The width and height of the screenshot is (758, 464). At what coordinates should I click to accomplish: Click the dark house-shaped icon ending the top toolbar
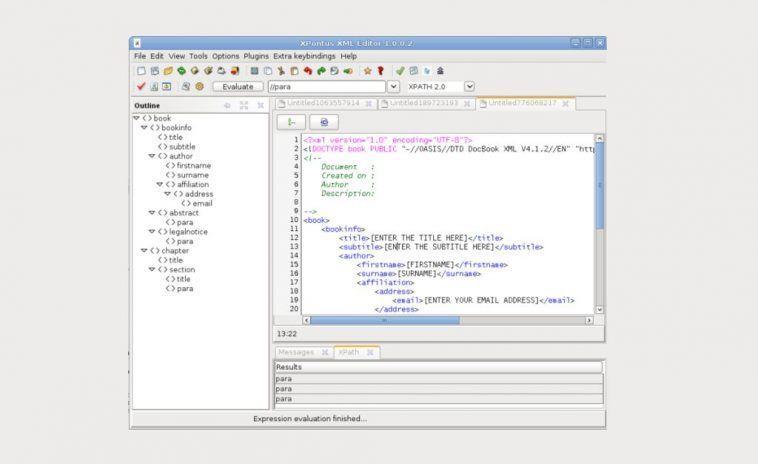click(x=440, y=71)
